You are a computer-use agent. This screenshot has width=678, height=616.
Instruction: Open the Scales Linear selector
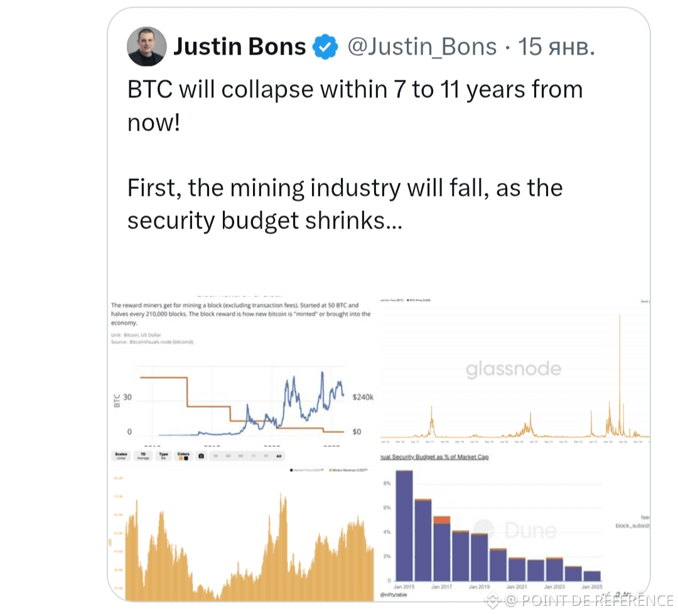(x=122, y=456)
